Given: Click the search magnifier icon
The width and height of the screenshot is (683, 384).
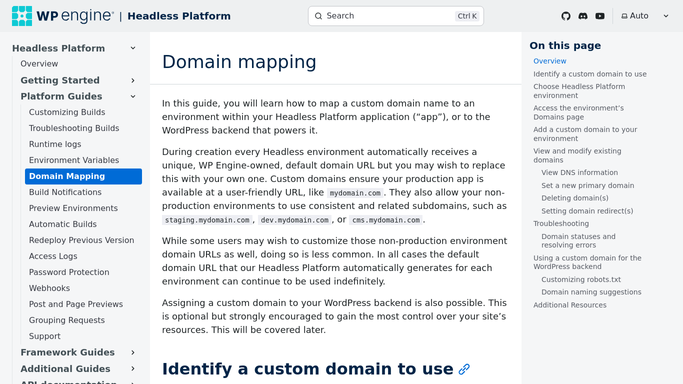Looking at the screenshot, I should pyautogui.click(x=318, y=16).
